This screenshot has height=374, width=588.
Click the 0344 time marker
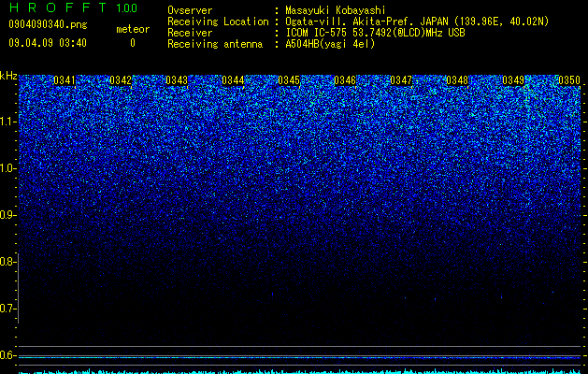(x=233, y=80)
